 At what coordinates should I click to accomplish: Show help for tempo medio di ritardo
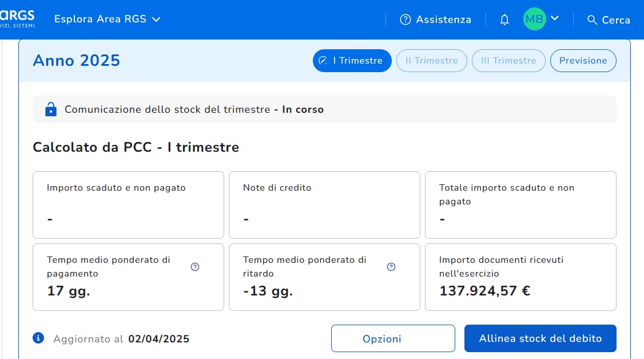(391, 267)
